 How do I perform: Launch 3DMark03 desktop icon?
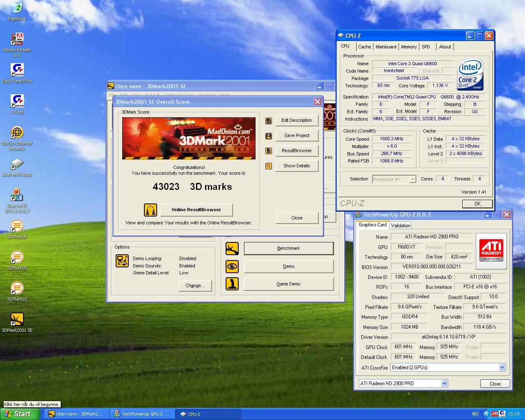(17, 288)
